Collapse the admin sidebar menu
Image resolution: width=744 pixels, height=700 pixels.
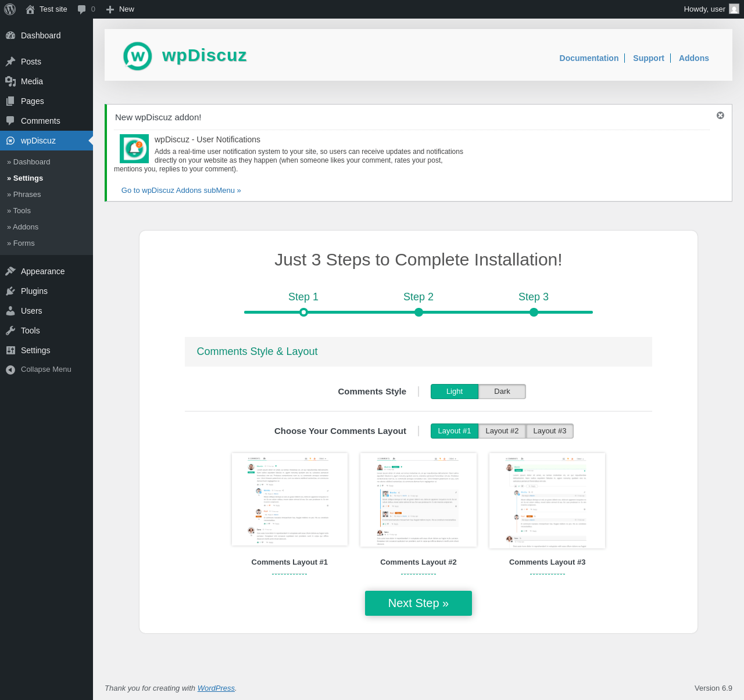click(46, 369)
